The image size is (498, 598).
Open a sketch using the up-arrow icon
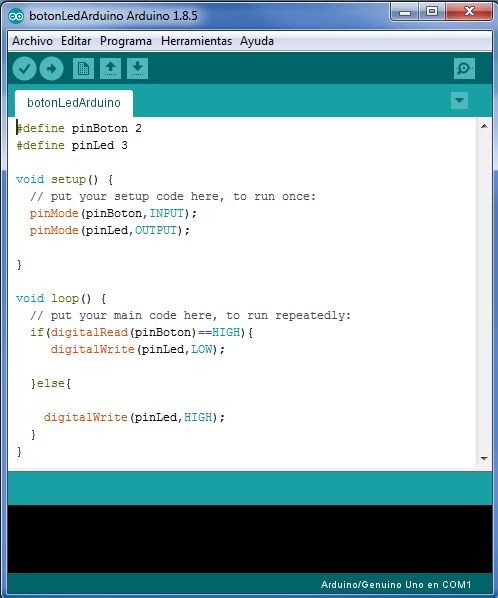pyautogui.click(x=111, y=69)
